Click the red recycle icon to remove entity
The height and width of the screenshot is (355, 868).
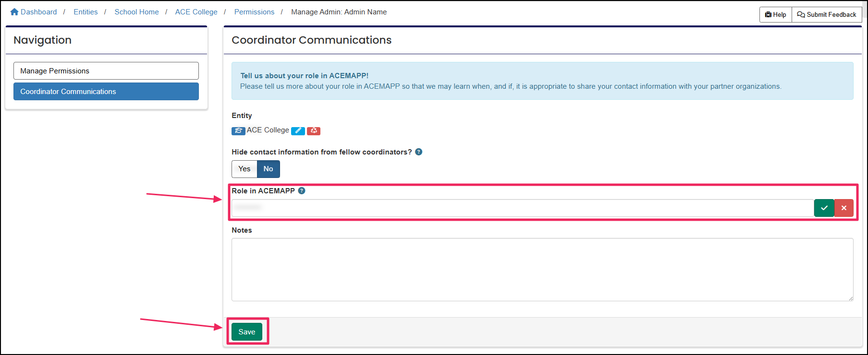point(314,130)
